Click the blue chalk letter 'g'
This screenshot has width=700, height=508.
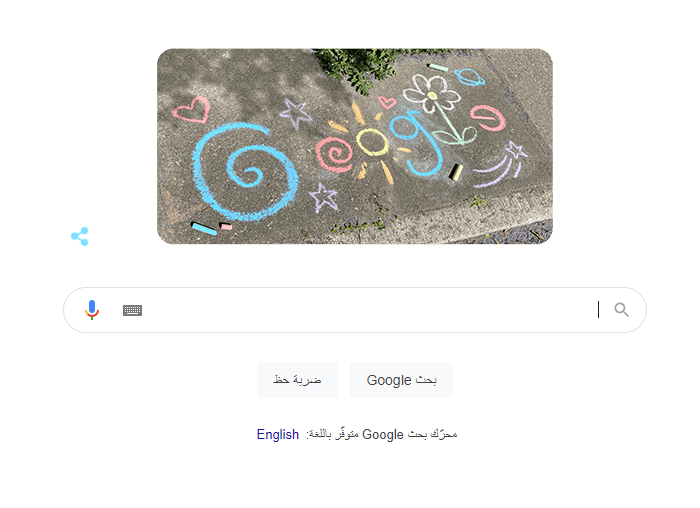tap(415, 143)
